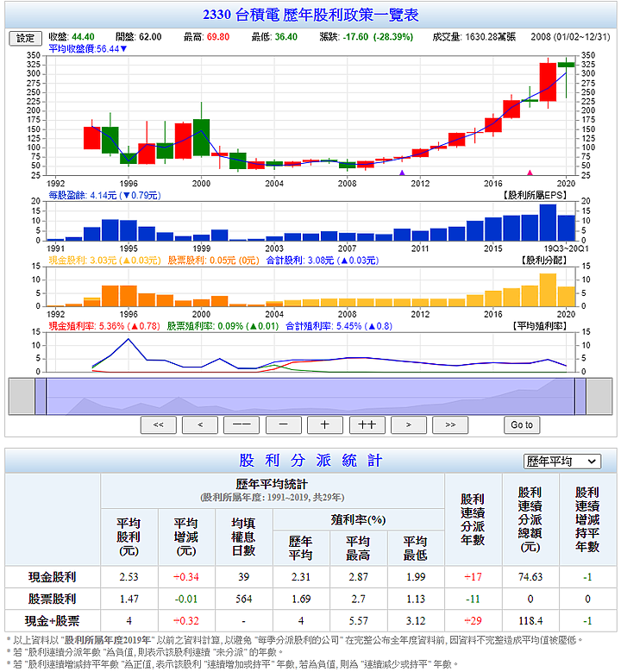Viewport: 621px width, 672px height.
Task: Jump to earliest data with << button
Action: (159, 424)
